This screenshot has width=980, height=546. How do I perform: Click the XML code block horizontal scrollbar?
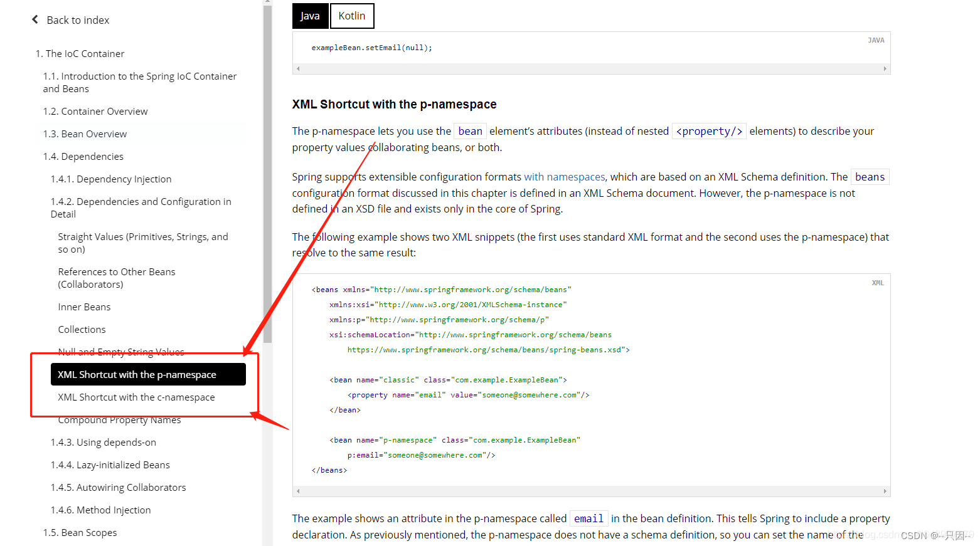[591, 491]
